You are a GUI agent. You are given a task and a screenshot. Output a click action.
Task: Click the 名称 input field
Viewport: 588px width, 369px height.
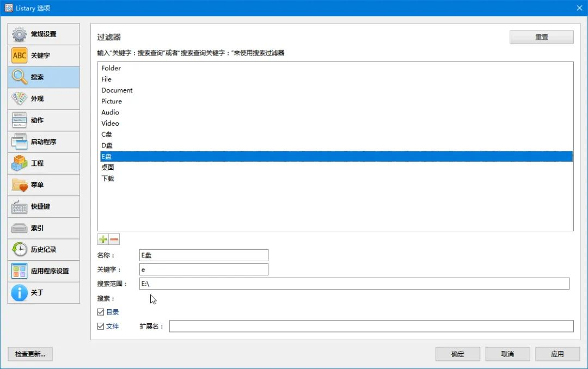click(x=204, y=255)
